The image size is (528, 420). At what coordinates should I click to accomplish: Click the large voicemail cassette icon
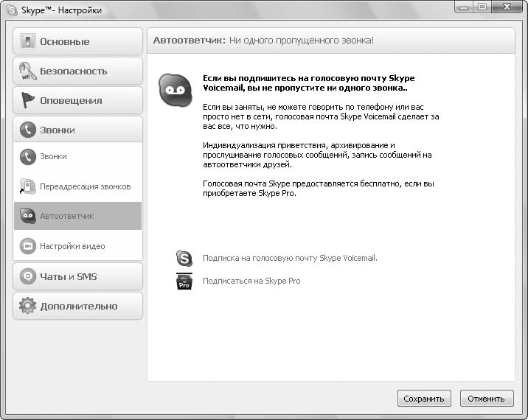176,90
